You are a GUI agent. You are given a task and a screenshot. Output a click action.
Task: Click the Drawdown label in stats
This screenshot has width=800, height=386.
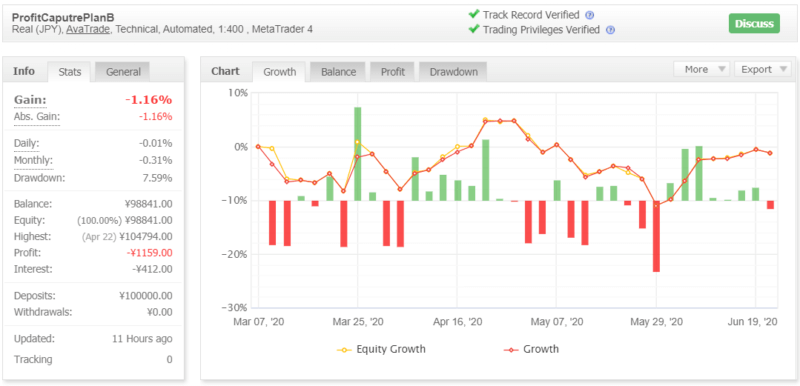(39, 178)
